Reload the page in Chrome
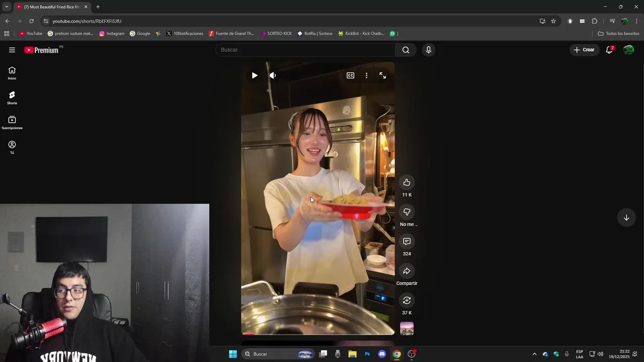 (x=31, y=21)
